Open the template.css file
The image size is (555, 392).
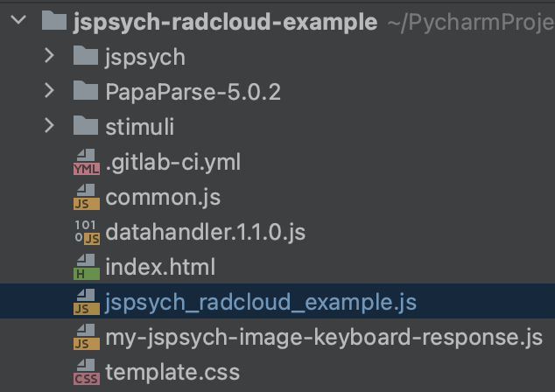[172, 373]
